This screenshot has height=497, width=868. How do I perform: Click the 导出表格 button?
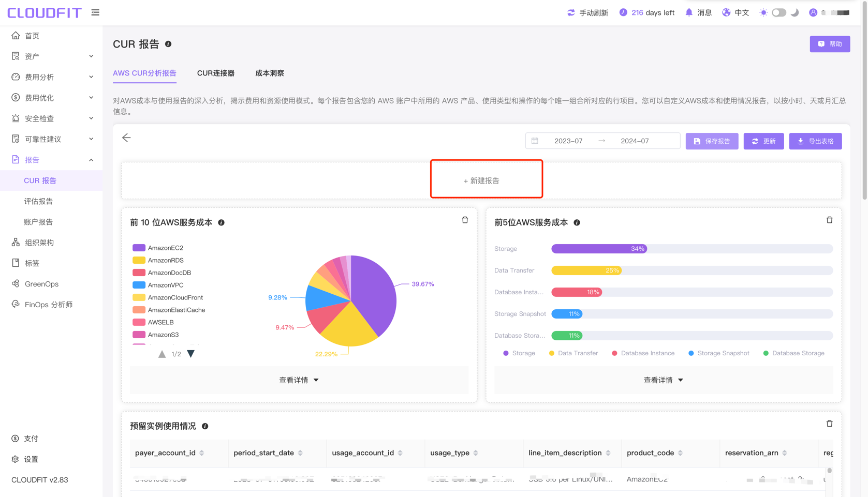(815, 141)
